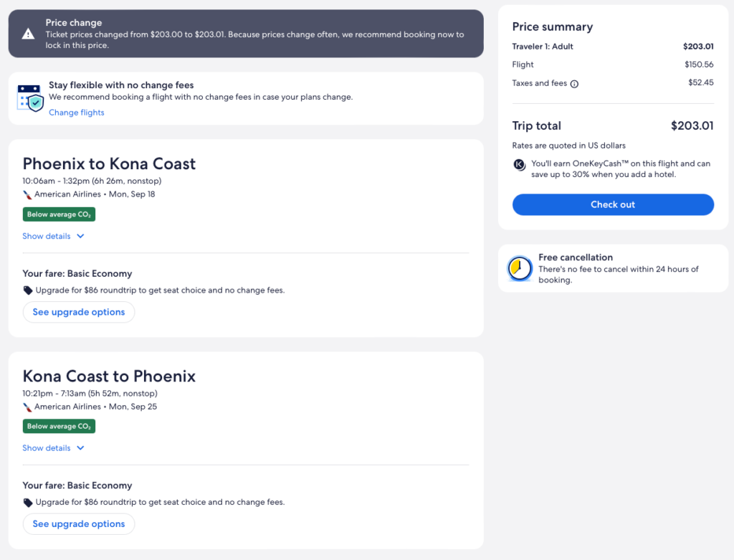Click Below average CO₂ badge on departure flight

click(x=59, y=214)
